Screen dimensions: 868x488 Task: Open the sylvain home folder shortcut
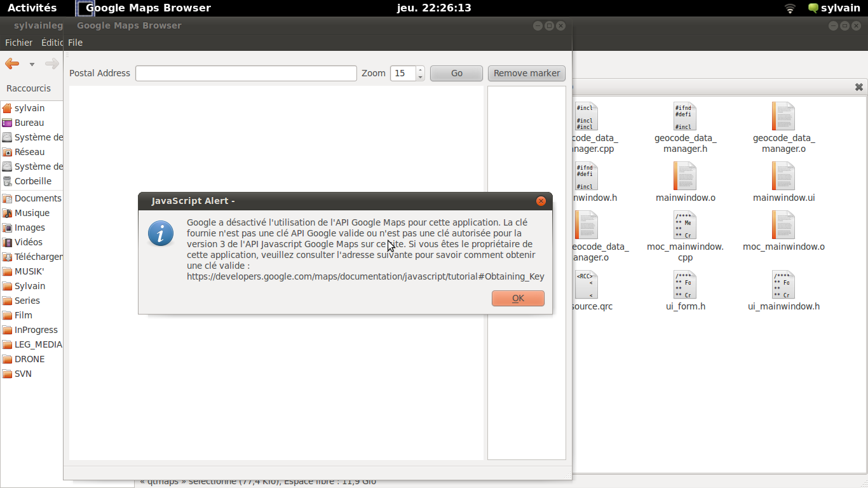point(29,108)
